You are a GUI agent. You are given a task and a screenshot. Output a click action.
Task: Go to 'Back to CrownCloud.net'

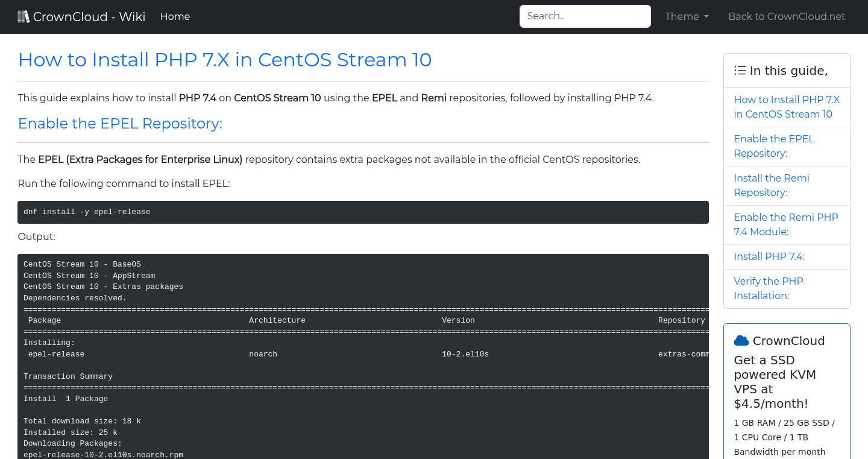(x=787, y=16)
